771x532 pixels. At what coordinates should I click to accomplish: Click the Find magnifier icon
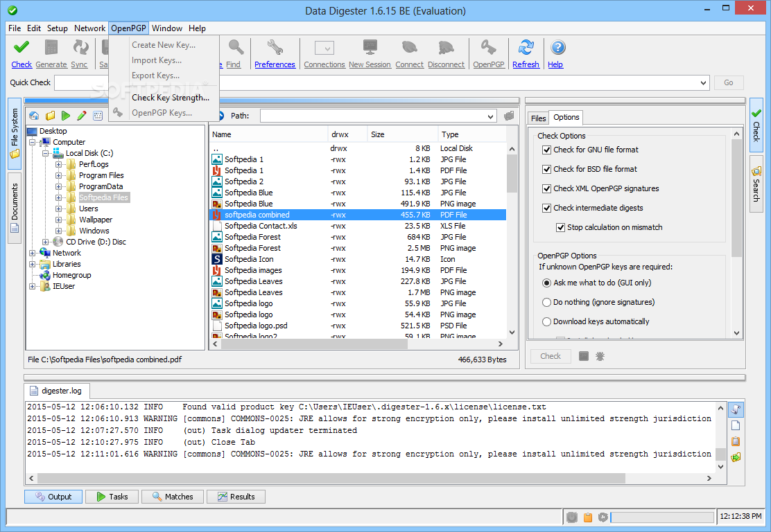click(x=236, y=48)
